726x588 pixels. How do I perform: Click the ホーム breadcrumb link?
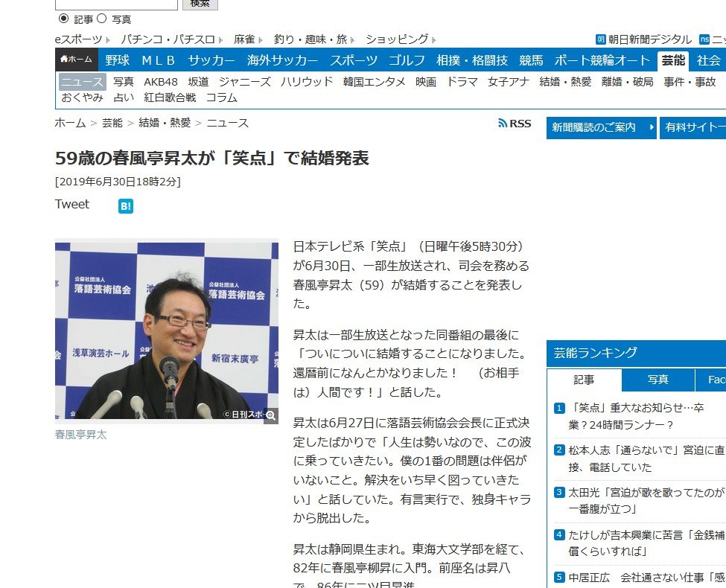[71, 123]
